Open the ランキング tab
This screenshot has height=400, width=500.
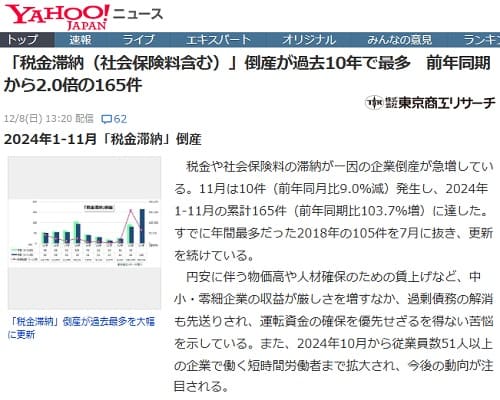click(482, 40)
